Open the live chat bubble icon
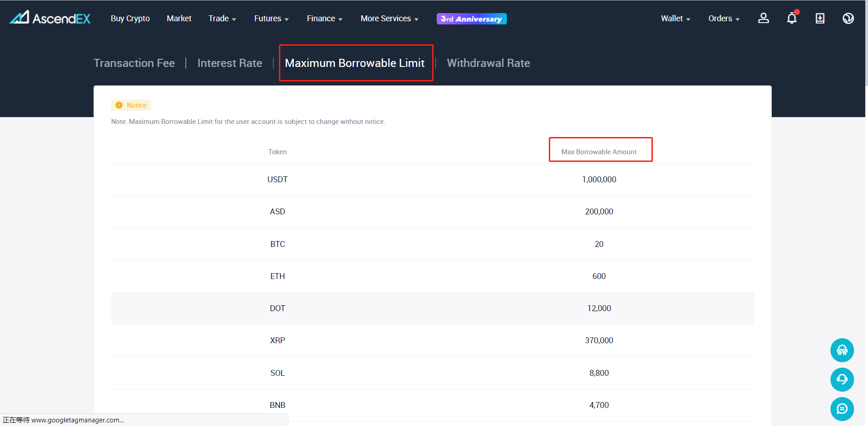 [x=842, y=409]
